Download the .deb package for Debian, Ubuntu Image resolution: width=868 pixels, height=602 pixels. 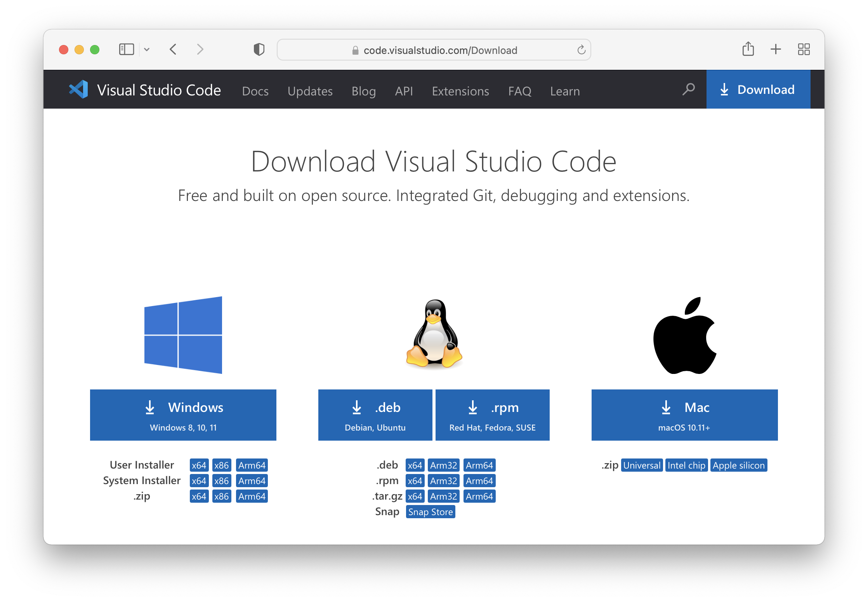(x=375, y=415)
